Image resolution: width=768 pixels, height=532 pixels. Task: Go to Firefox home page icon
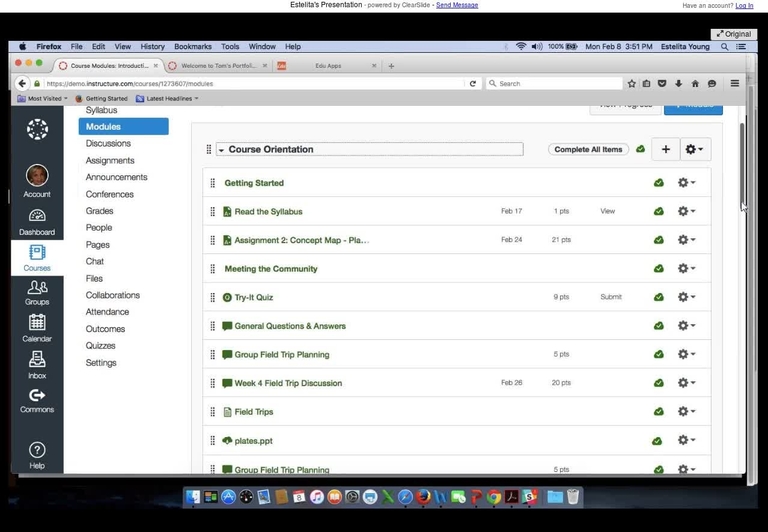click(x=695, y=83)
